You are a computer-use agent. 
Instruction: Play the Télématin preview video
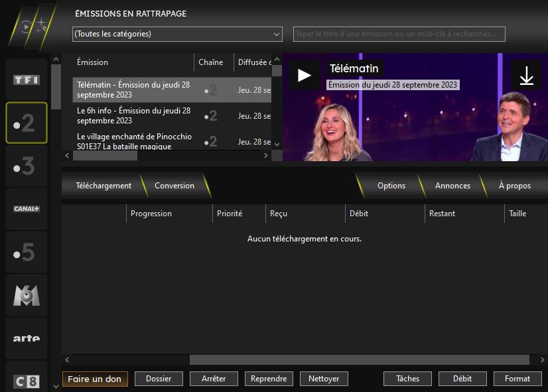pyautogui.click(x=305, y=76)
